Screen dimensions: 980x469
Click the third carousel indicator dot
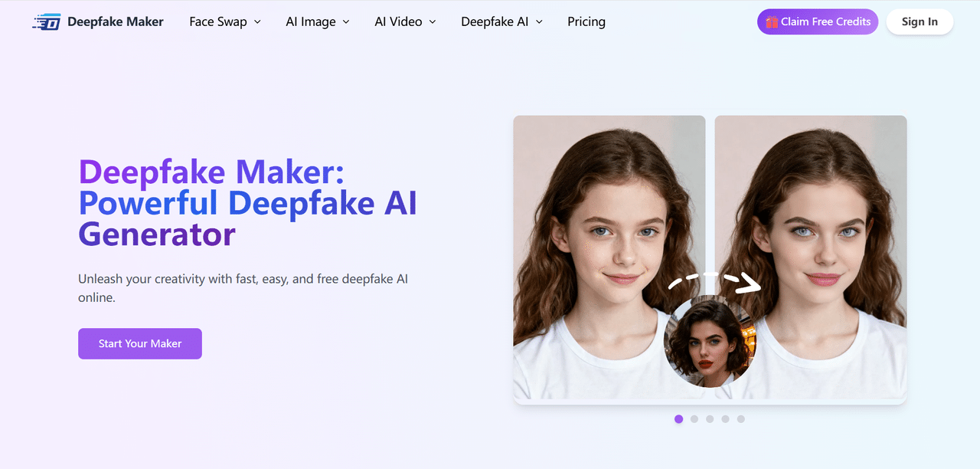click(710, 419)
